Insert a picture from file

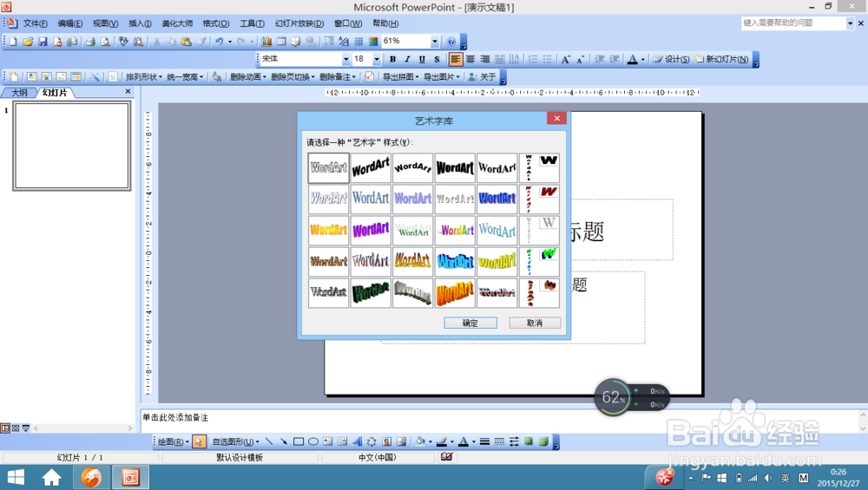pyautogui.click(x=401, y=441)
